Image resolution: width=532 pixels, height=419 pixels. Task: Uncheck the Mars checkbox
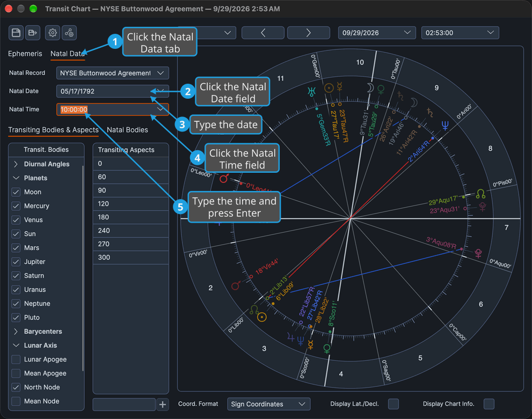(x=16, y=248)
